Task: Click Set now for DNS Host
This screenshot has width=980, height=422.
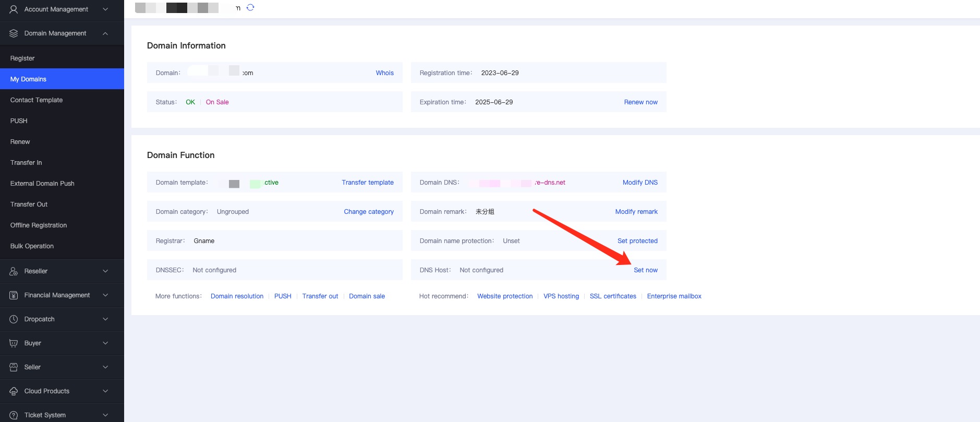Action: click(x=645, y=270)
